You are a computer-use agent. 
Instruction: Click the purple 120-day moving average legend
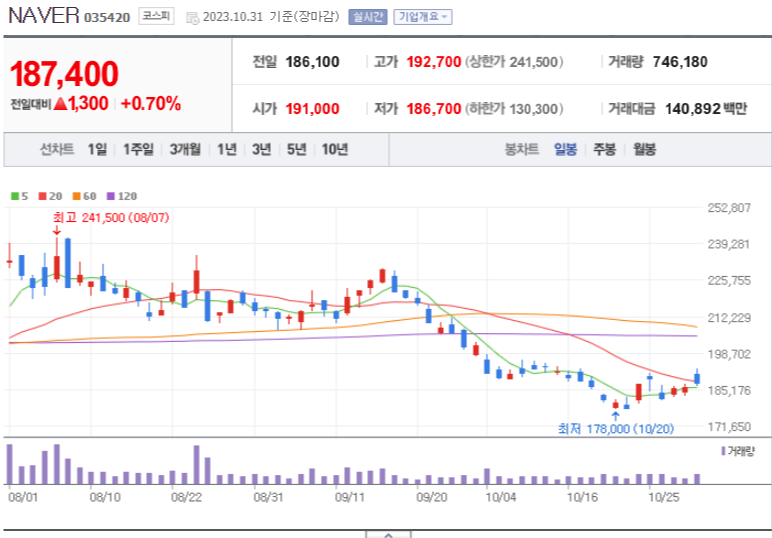tap(122, 196)
